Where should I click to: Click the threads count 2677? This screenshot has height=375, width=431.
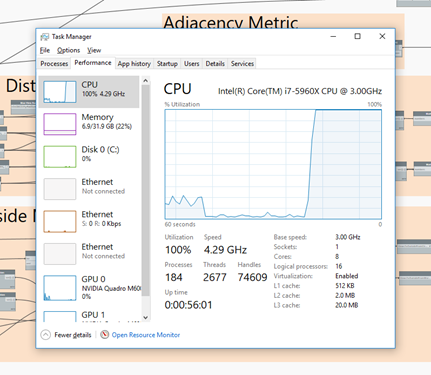coord(215,277)
